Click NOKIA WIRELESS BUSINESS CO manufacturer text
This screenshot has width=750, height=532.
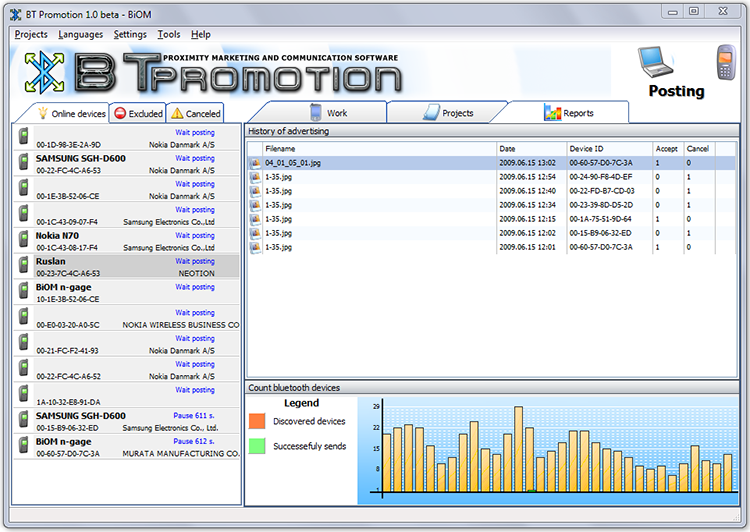[181, 325]
